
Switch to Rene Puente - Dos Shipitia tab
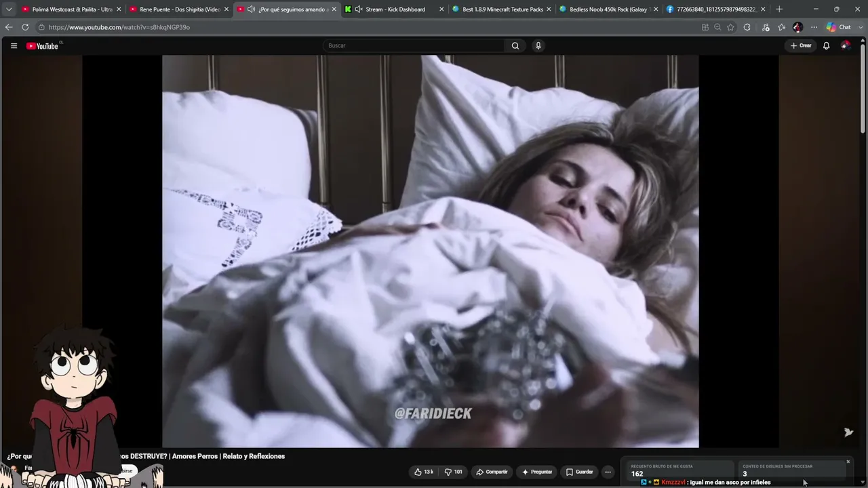(x=179, y=9)
